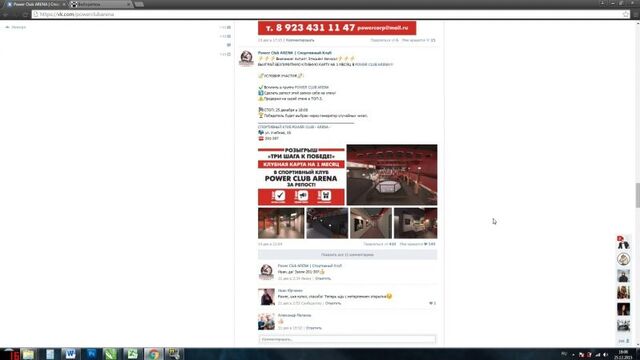This screenshot has height=360, width=640.
Task: Open Ivan's commenter avatar
Action: tap(266, 297)
